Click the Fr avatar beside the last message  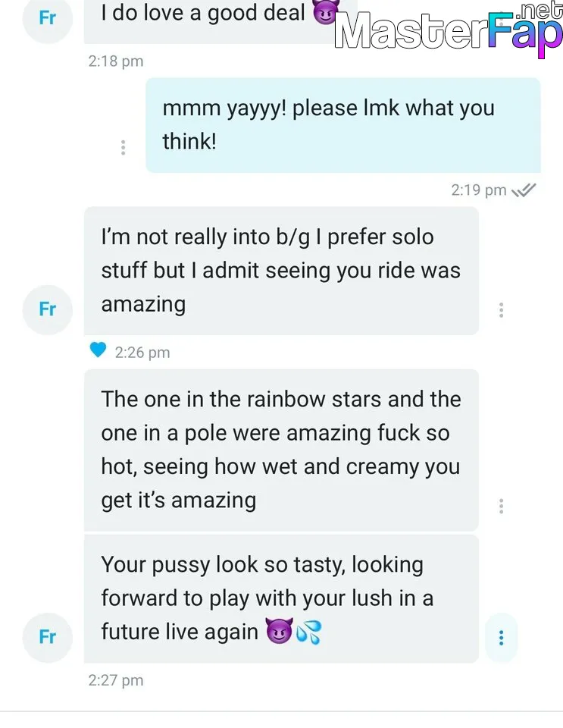48,637
